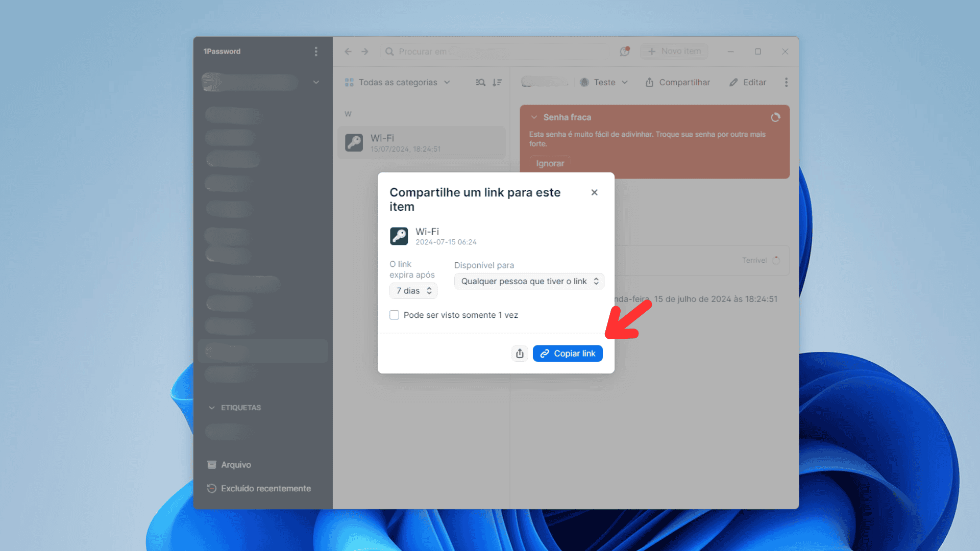Click the 'Terrível' password strength indicator

761,260
